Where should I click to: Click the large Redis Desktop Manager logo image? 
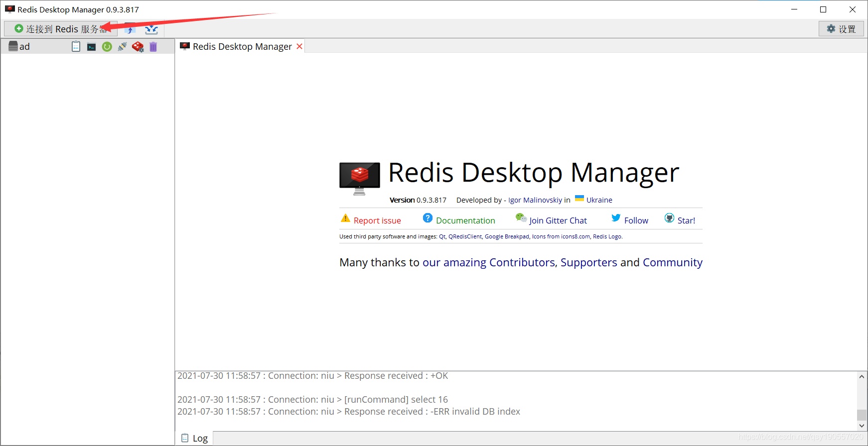pyautogui.click(x=359, y=178)
